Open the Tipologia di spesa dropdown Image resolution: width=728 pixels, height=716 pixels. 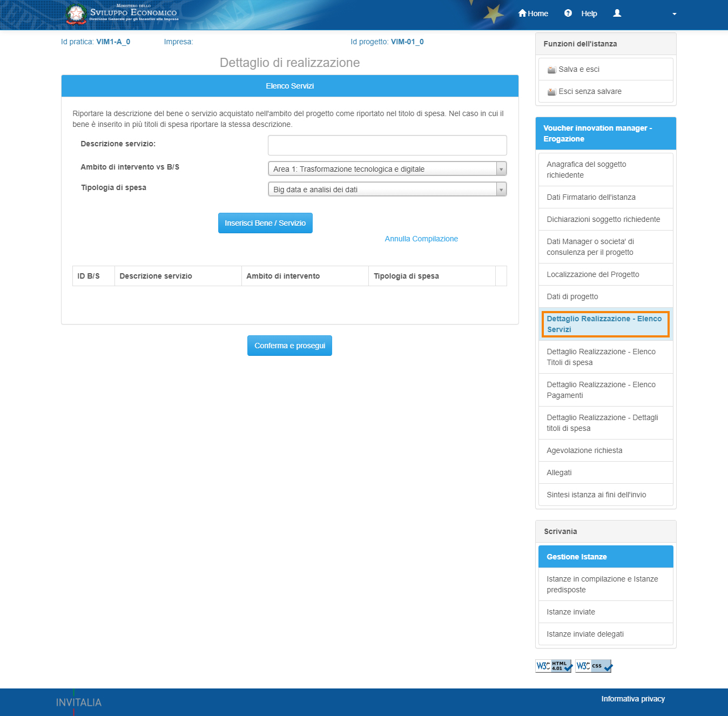pyautogui.click(x=387, y=190)
